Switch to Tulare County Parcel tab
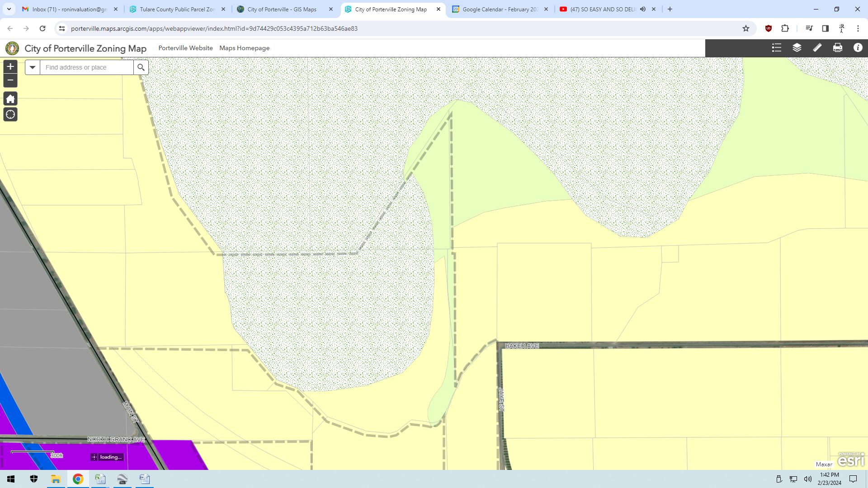Viewport: 868px width, 488px height. [x=177, y=9]
